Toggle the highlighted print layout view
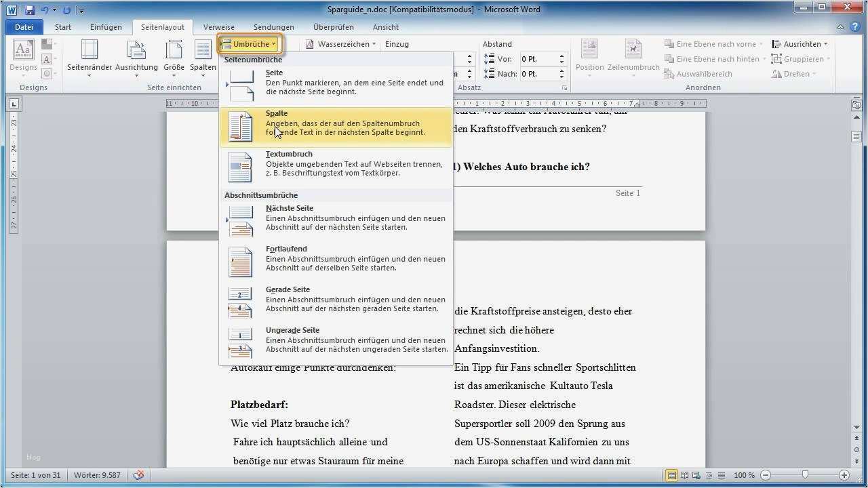 pos(670,475)
